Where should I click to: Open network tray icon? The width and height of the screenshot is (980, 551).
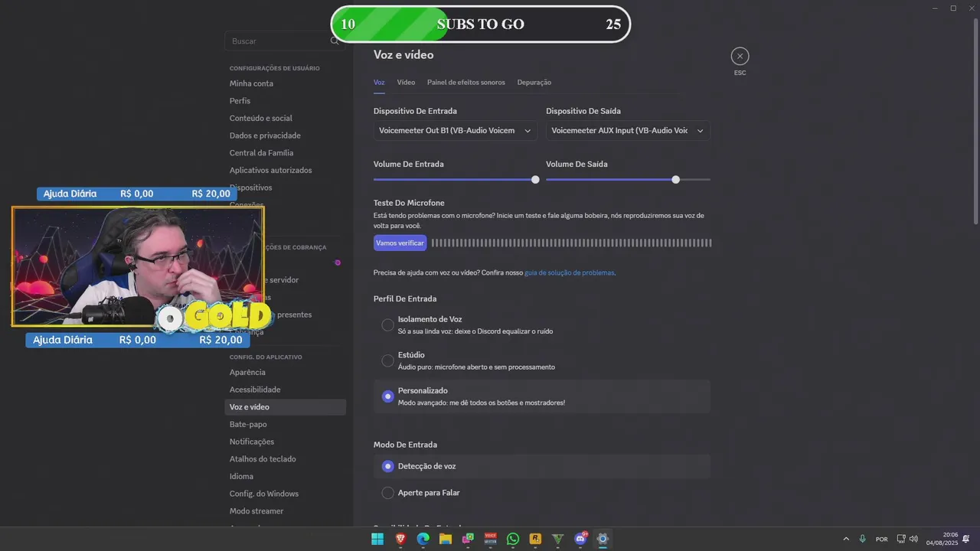tap(901, 539)
